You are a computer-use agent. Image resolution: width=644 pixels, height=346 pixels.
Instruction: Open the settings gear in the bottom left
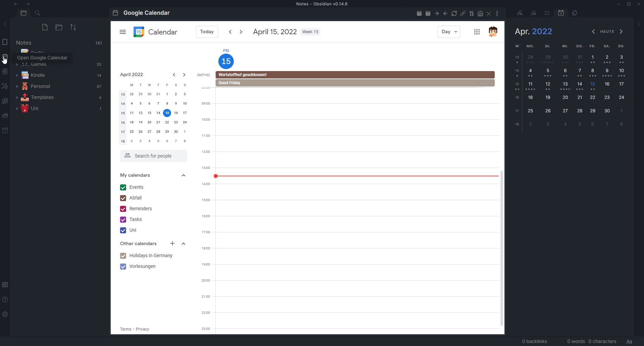(5, 314)
